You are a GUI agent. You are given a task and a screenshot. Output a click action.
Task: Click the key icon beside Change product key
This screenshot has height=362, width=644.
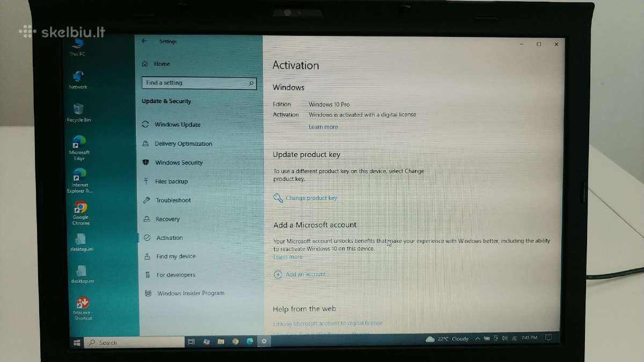(278, 198)
